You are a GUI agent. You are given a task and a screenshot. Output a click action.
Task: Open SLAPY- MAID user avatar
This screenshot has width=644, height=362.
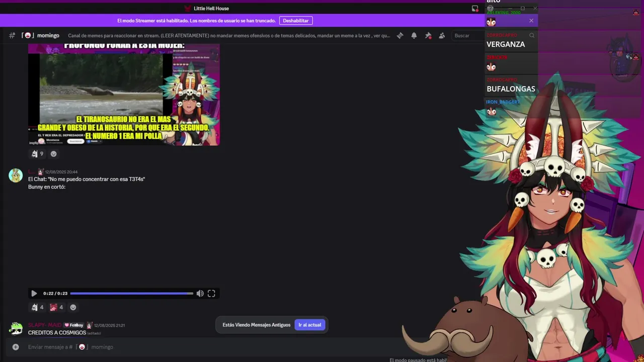tap(16, 329)
